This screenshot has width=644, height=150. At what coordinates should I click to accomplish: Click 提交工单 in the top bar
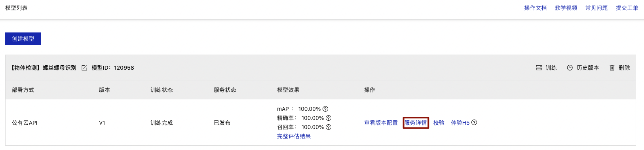[x=627, y=8]
